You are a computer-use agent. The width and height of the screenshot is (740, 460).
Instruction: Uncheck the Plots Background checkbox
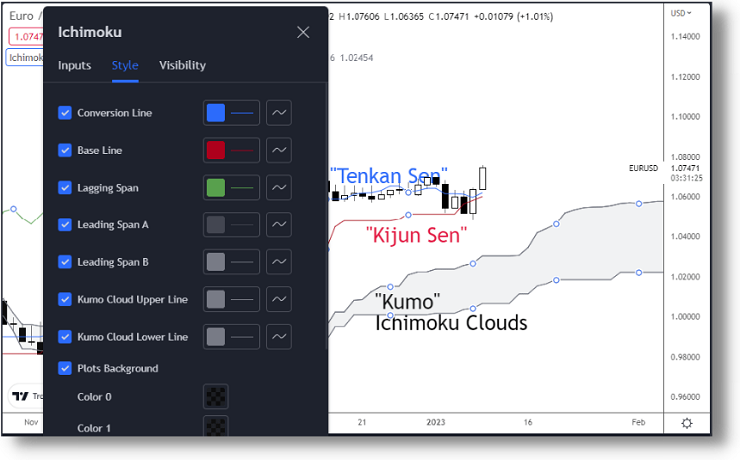[65, 368]
